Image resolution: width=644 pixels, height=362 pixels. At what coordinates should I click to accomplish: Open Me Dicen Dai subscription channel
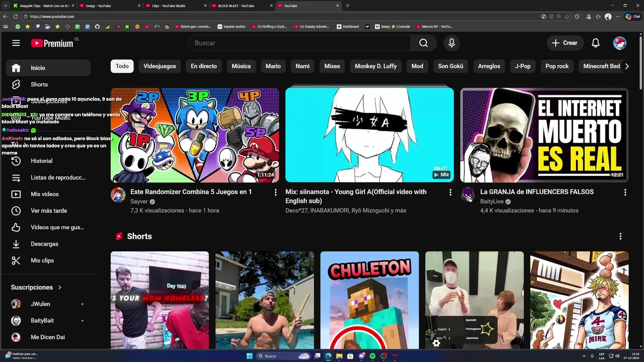[x=48, y=337]
